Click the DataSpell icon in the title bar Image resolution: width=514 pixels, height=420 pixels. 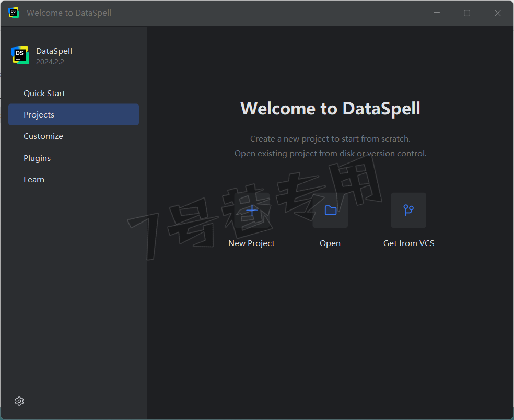coord(14,13)
